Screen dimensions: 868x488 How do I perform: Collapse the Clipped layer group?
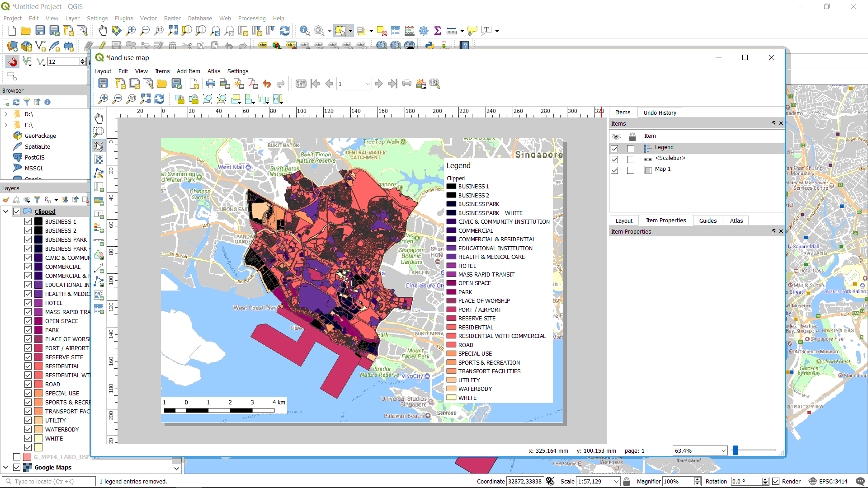pyautogui.click(x=6, y=211)
